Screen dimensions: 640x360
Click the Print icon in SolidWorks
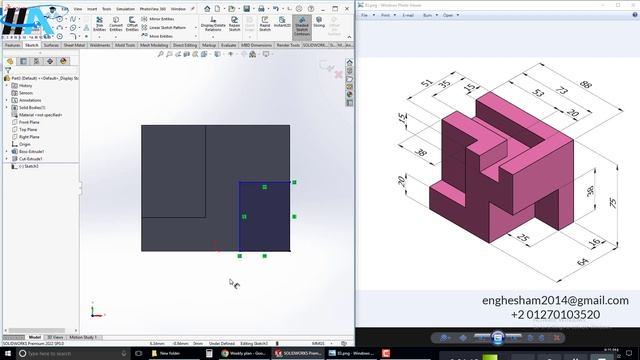tap(261, 9)
